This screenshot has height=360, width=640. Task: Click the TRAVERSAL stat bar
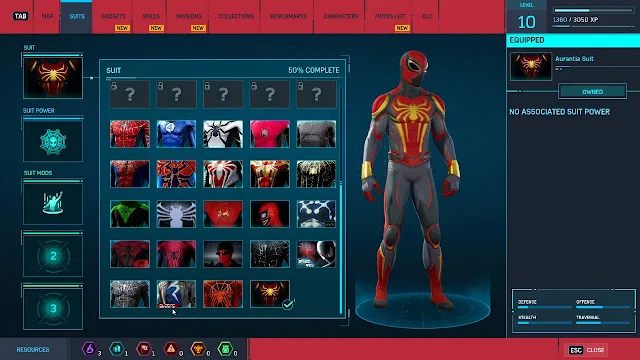click(603, 323)
